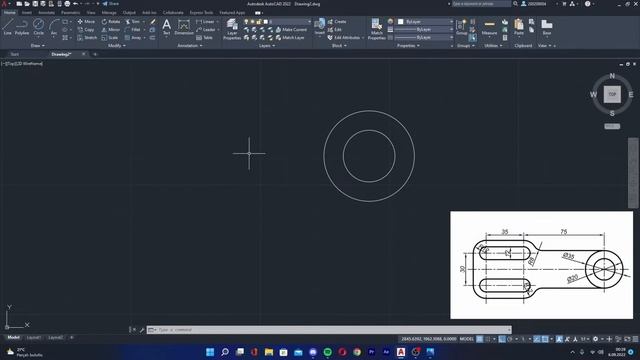640x360 pixels.
Task: Click the Leader tool
Action: coord(205,29)
